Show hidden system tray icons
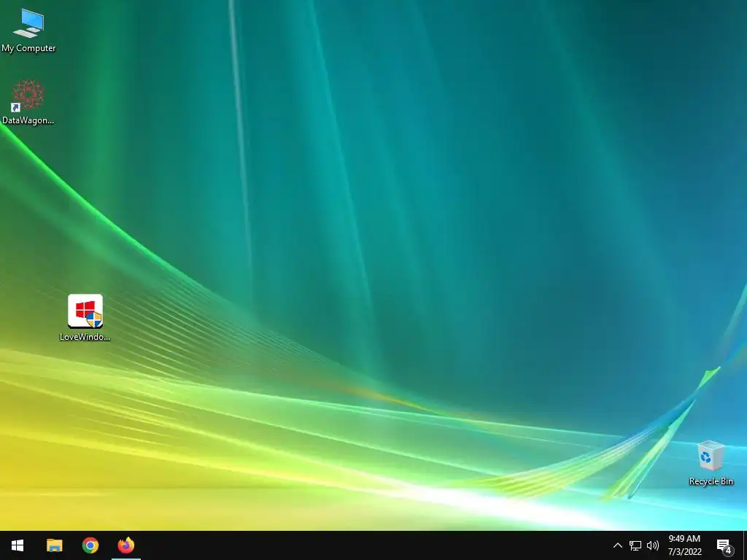 [x=617, y=545]
